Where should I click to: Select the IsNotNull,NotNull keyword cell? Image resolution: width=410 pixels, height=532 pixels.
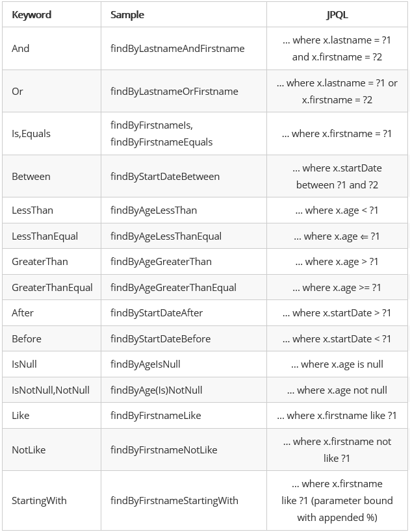click(51, 390)
